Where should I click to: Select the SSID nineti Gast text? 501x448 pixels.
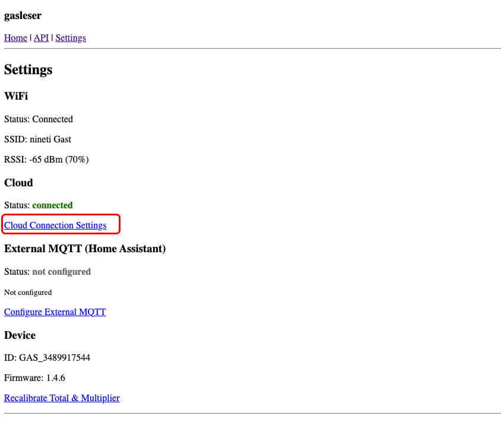coord(37,139)
